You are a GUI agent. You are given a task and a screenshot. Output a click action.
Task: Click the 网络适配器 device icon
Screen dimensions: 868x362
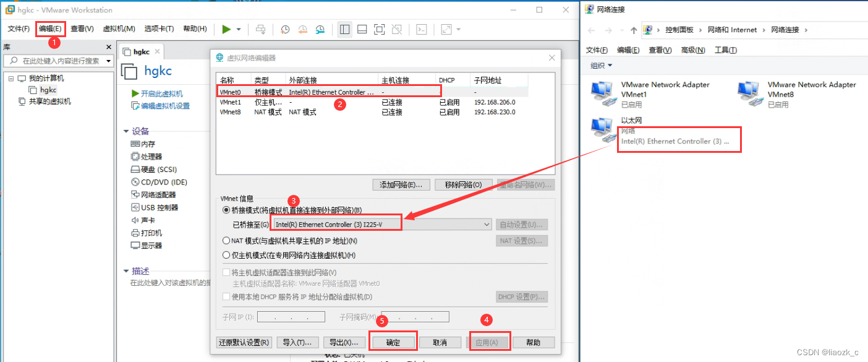[x=135, y=194]
